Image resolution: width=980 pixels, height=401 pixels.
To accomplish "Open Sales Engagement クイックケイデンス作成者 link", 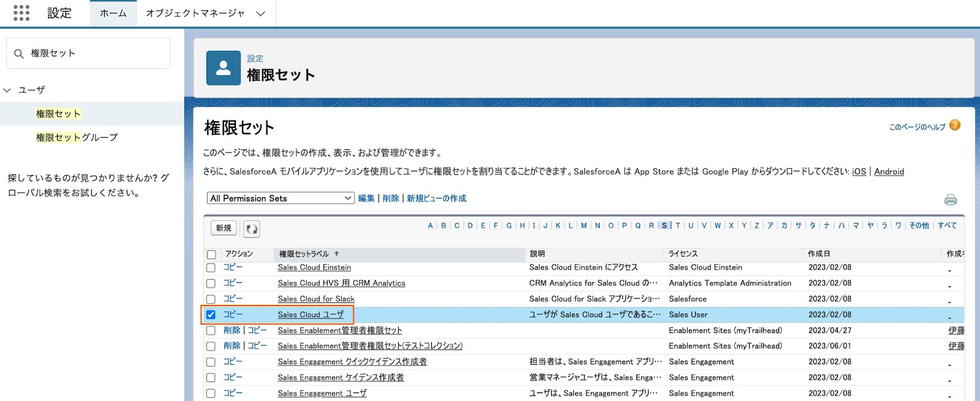I will [x=352, y=362].
